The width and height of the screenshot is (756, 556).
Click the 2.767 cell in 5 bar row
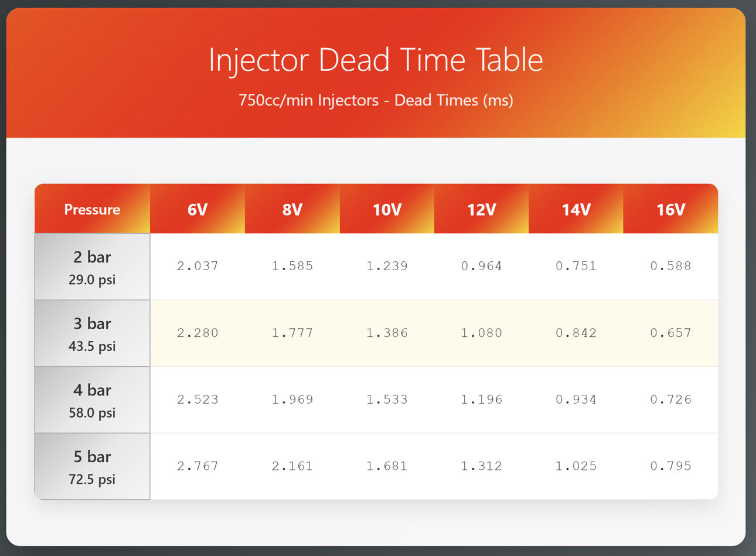pyautogui.click(x=197, y=466)
